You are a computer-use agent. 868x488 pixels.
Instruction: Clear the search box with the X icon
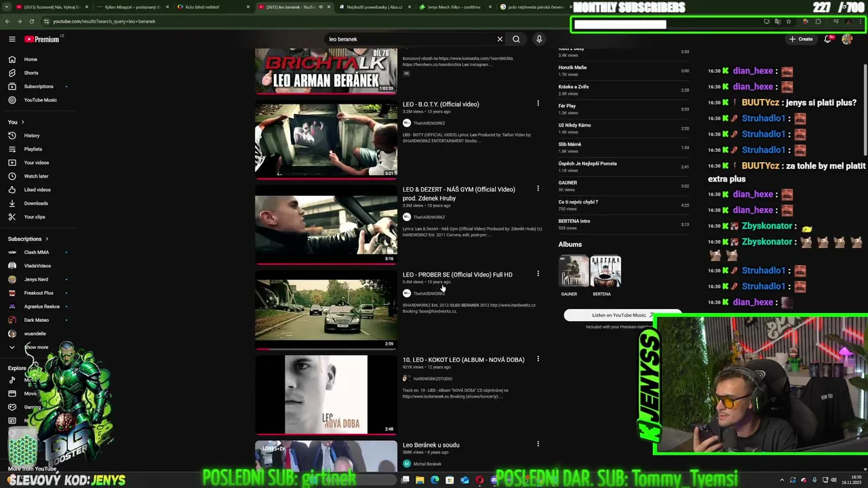[500, 39]
